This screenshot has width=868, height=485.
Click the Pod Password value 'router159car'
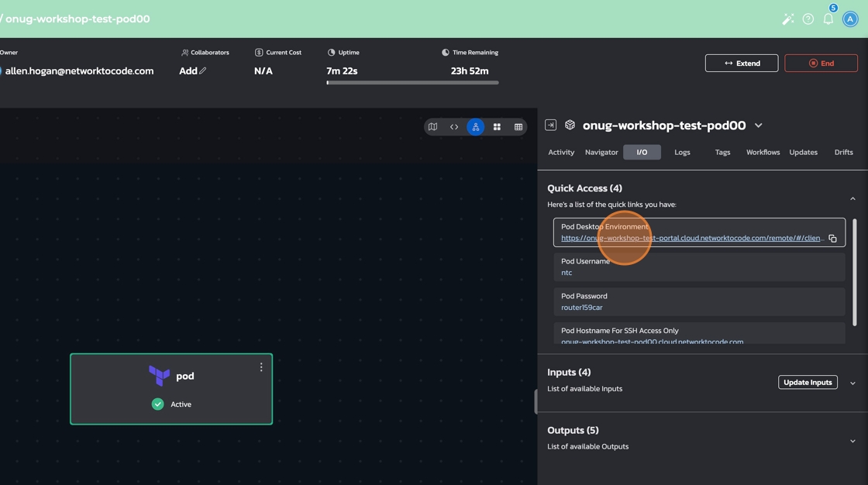[x=582, y=308]
